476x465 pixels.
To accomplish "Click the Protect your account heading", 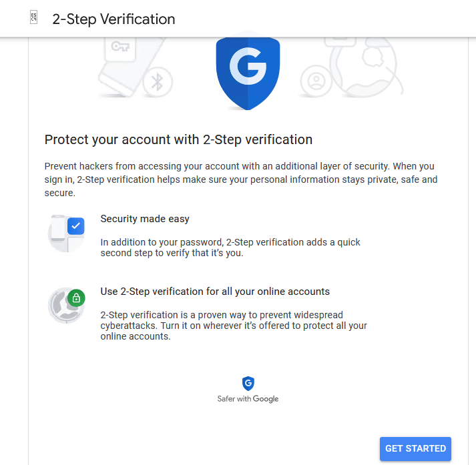I will pyautogui.click(x=178, y=139).
